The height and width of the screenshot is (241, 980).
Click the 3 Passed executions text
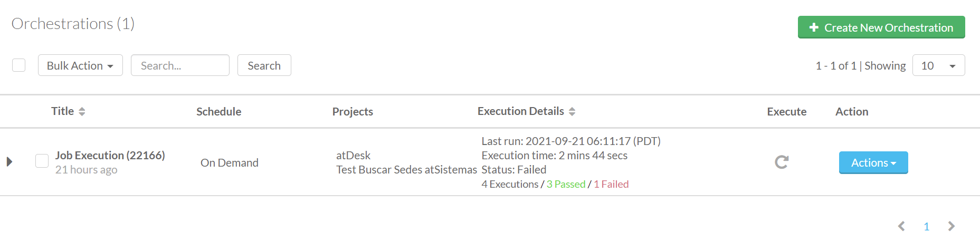click(566, 184)
